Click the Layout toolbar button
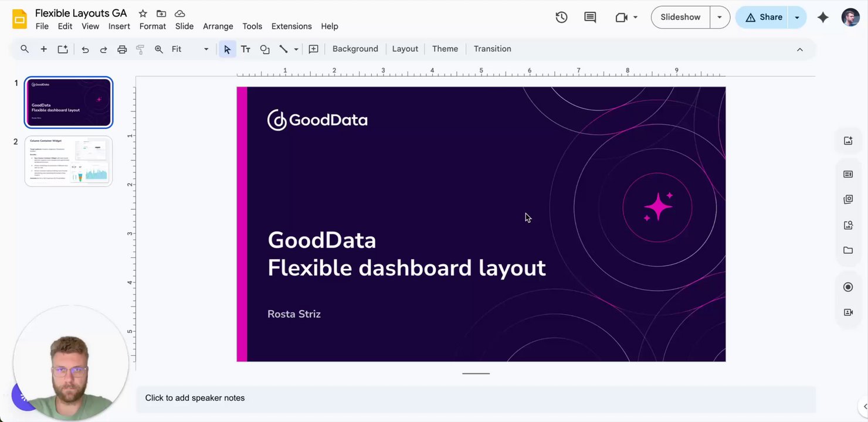Viewport: 868px width, 422px height. pos(405,49)
